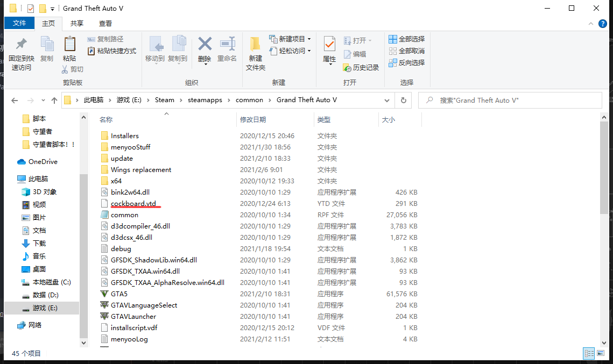The image size is (613, 364).
Task: Open Data (D:) drive in navigation pane
Action: tap(40, 295)
